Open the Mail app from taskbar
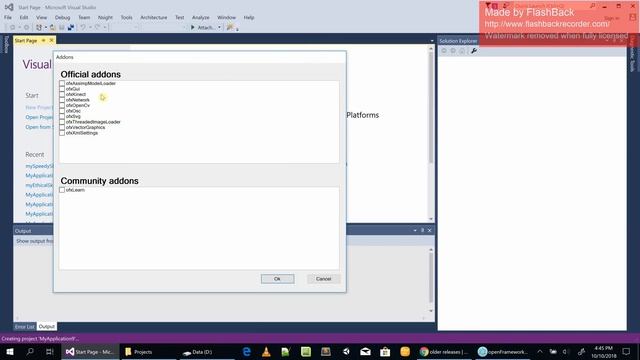Image resolution: width=640 pixels, height=360 pixels. tap(365, 351)
